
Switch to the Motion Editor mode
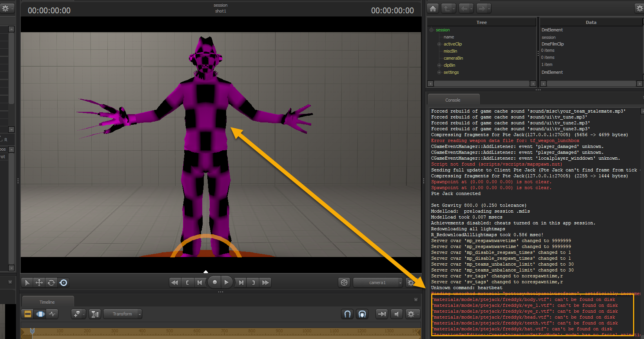[x=40, y=314]
